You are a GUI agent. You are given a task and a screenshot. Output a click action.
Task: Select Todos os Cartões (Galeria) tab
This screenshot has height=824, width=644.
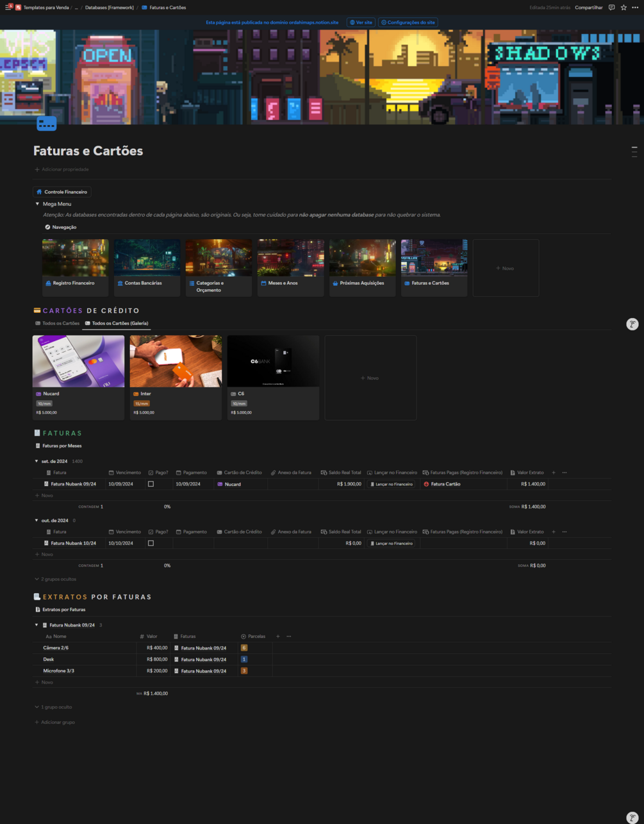click(x=117, y=323)
